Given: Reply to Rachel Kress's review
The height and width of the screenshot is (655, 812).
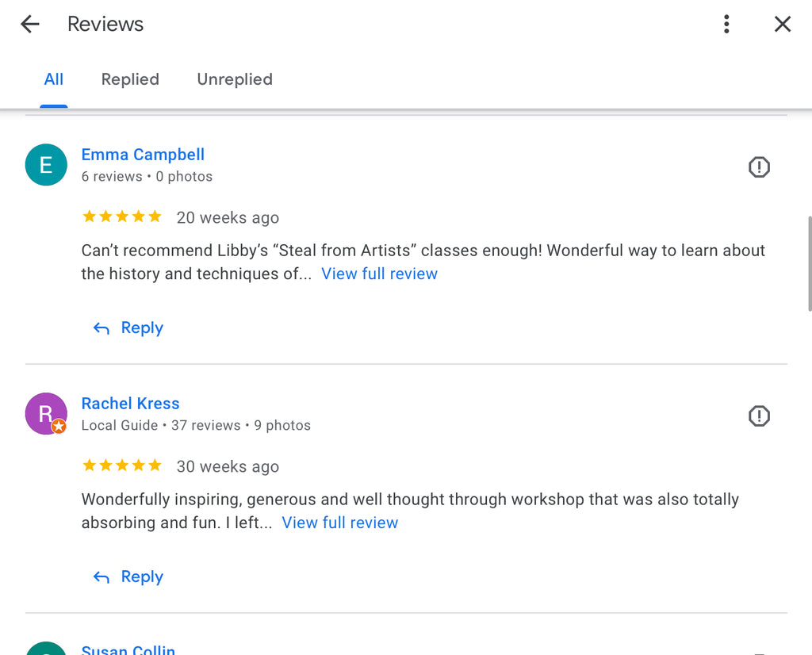Looking at the screenshot, I should (128, 577).
